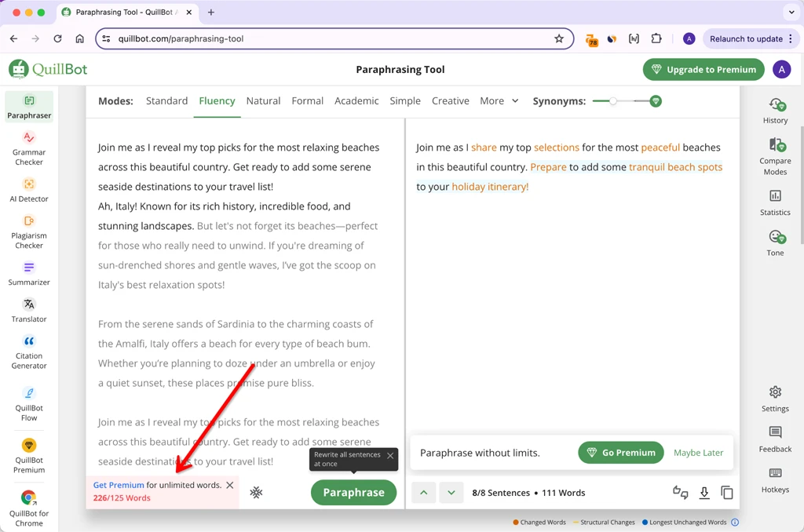Open the Statistics panel
Image resolution: width=804 pixels, height=532 pixels.
(x=775, y=202)
